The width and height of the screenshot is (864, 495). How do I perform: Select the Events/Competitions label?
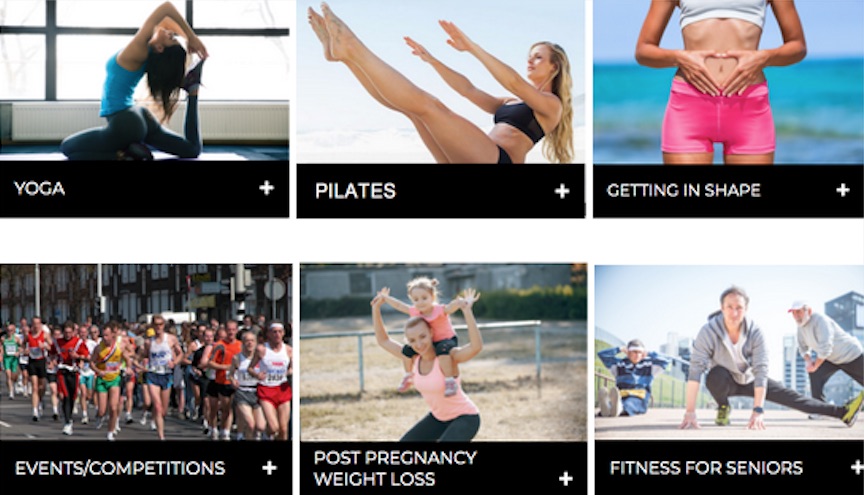click(x=120, y=468)
